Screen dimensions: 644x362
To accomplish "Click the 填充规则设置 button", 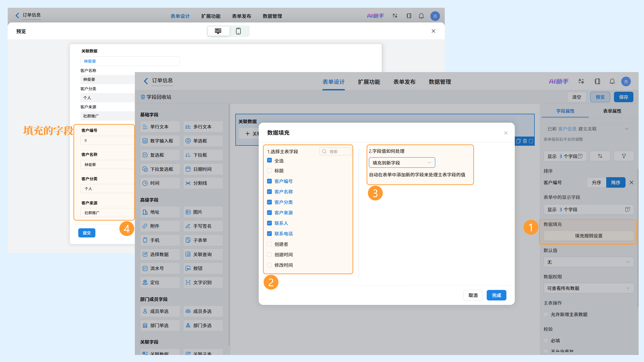I will pyautogui.click(x=588, y=236).
